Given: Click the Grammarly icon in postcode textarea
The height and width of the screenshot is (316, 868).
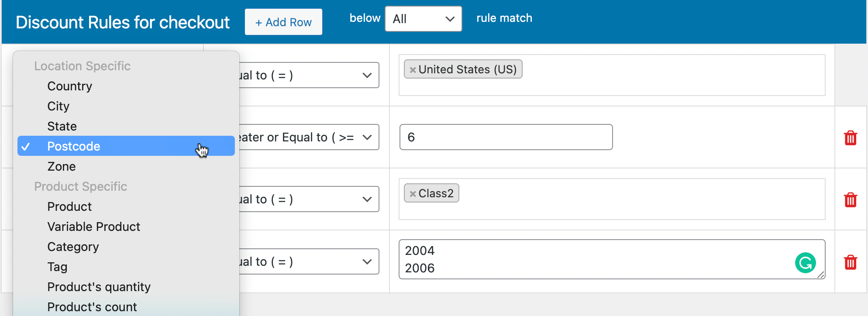Looking at the screenshot, I should (805, 263).
